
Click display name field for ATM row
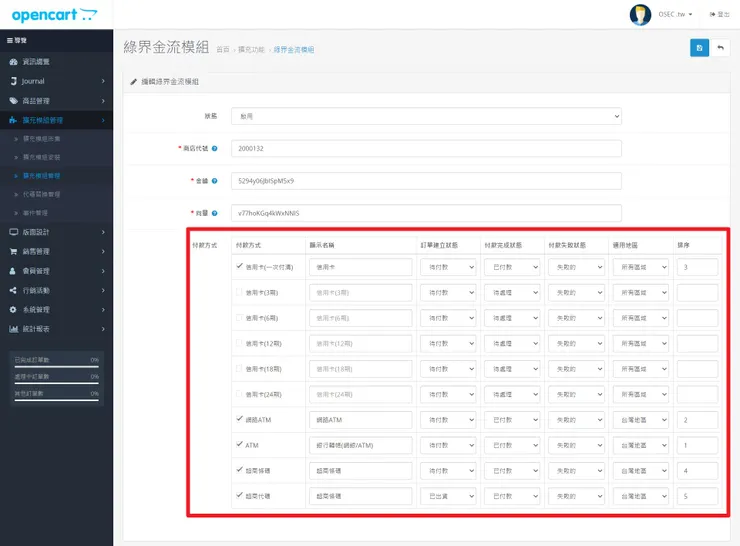(x=361, y=445)
